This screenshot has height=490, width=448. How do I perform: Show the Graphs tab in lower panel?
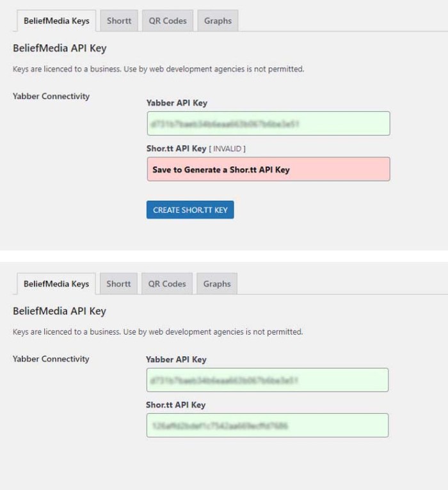click(217, 283)
